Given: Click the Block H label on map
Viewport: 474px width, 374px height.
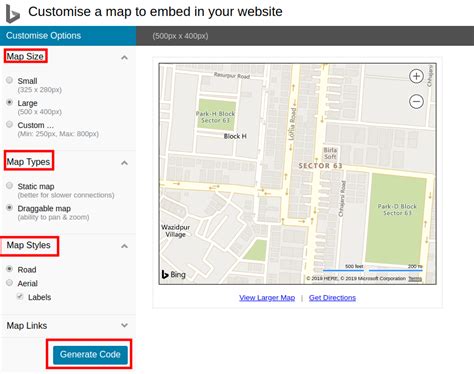Looking at the screenshot, I should coord(235,136).
